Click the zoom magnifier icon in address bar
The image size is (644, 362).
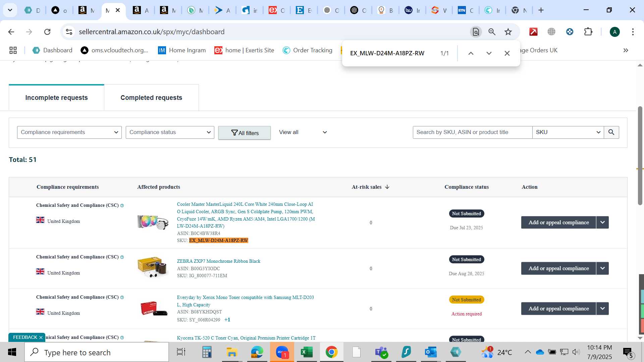click(x=492, y=32)
